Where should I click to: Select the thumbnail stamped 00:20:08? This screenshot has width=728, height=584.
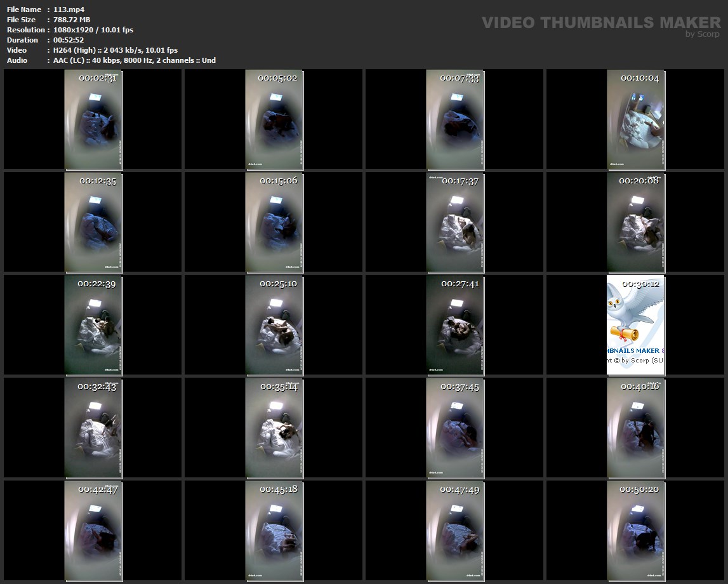pos(636,222)
